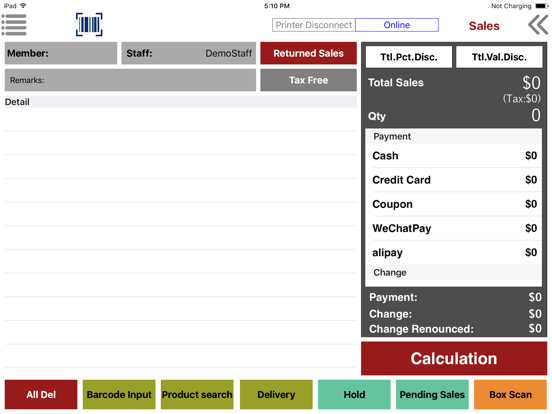This screenshot has height=414, width=552.
Task: Toggle the Online status indicator
Action: (397, 25)
